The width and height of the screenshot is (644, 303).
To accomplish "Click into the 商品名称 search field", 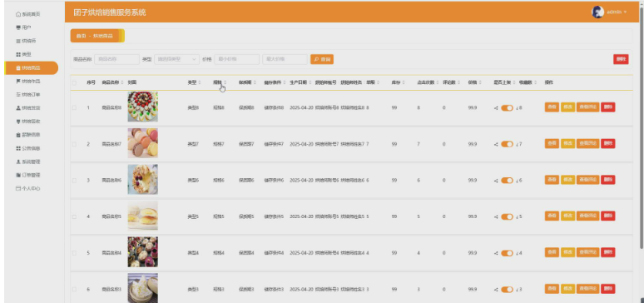I will tap(116, 59).
